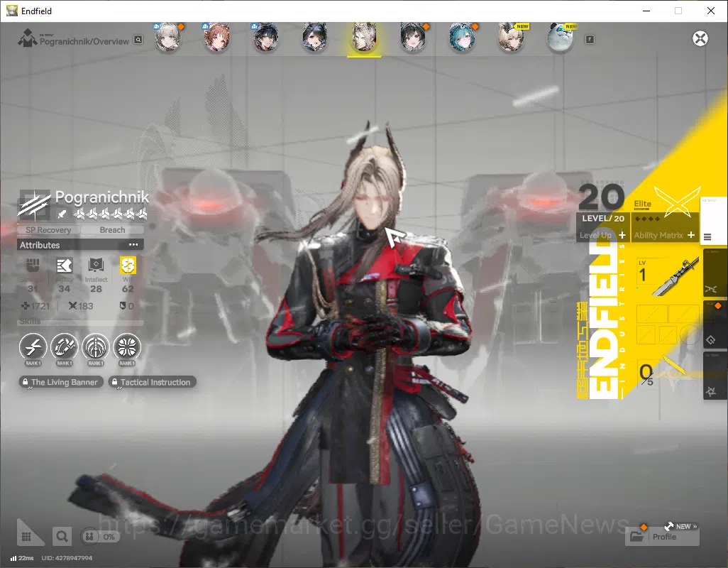Open the fourth skill icon with flower pattern
The height and width of the screenshot is (568, 728).
pyautogui.click(x=127, y=347)
